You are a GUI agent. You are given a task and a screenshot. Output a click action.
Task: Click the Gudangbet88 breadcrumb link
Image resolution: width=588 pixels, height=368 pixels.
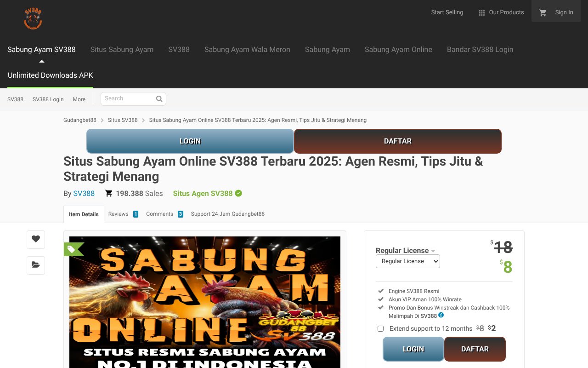tap(80, 120)
